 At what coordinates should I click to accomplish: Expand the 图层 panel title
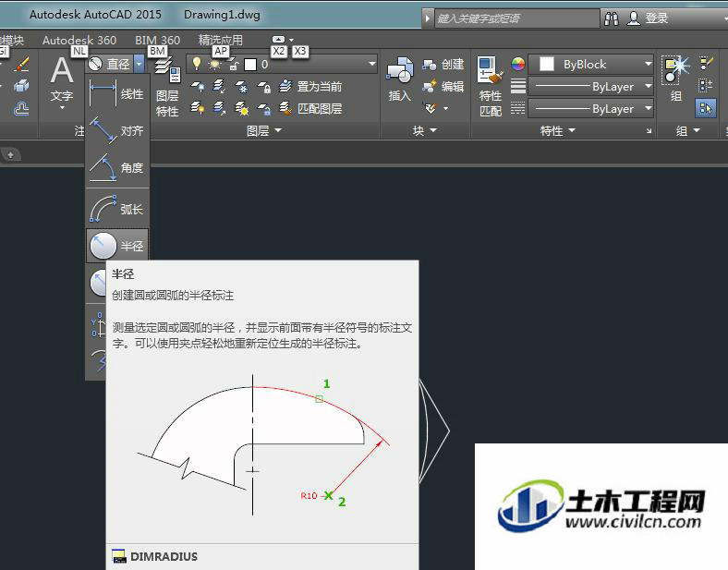tap(263, 131)
